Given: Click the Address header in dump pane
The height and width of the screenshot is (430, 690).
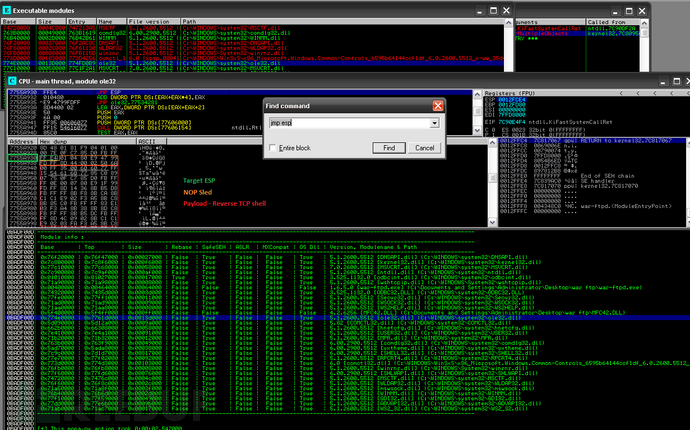Looking at the screenshot, I should 20,142.
